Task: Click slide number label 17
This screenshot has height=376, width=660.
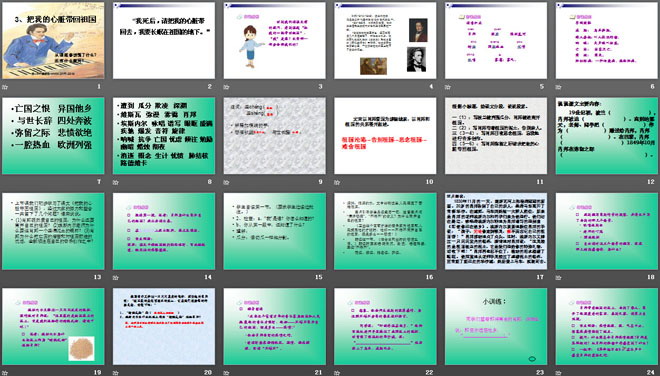Action: click(x=540, y=277)
